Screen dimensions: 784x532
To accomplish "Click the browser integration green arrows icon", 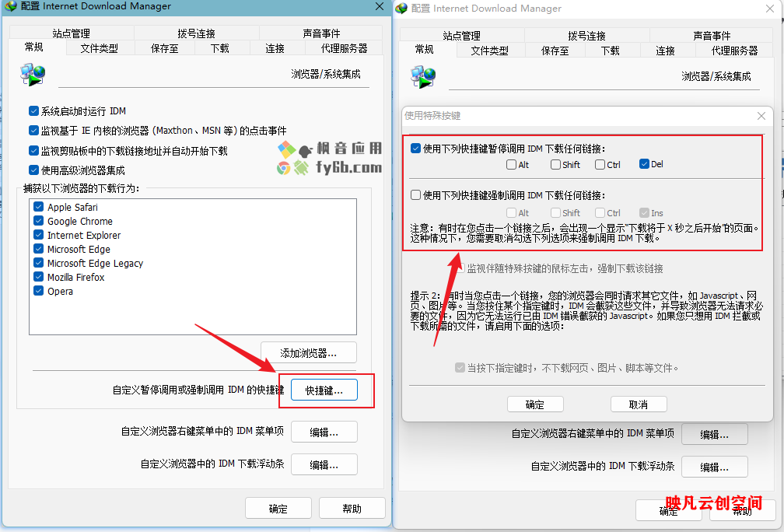I will (x=33, y=75).
